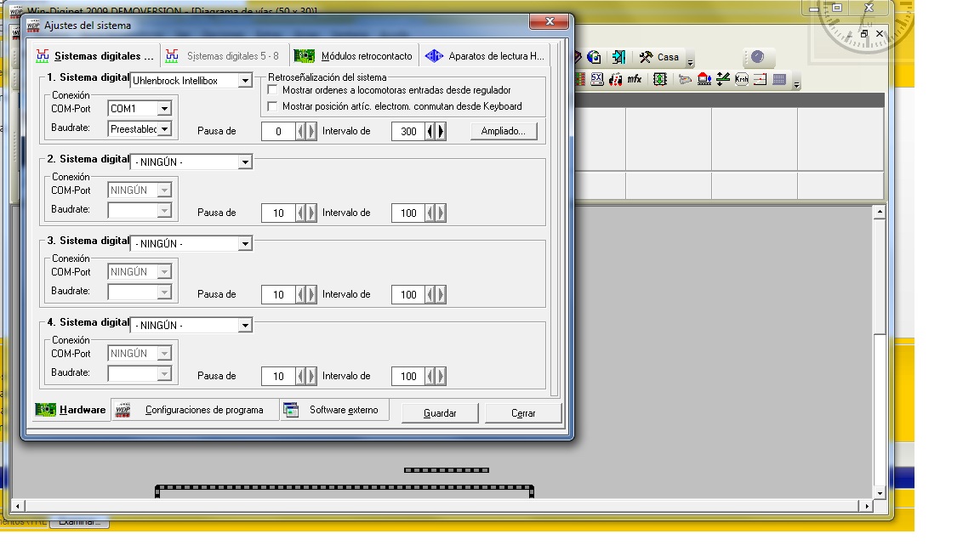The width and height of the screenshot is (980, 551).
Task: Click the Intervalo de field showing 300
Action: click(408, 131)
